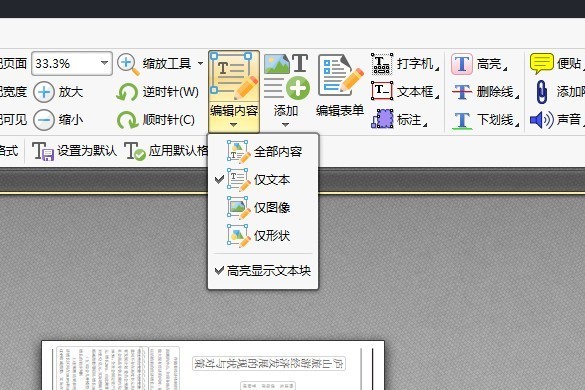
Task: Expand the 添加 dropdown arrow
Action: 285,125
